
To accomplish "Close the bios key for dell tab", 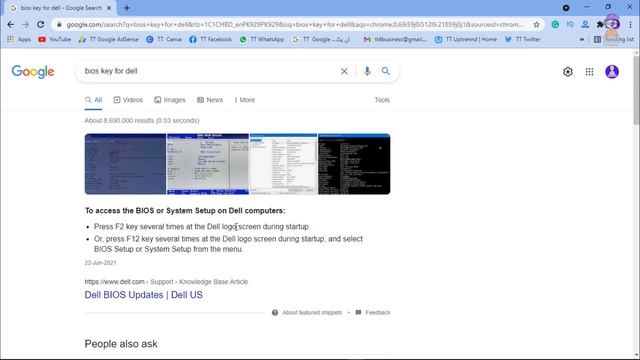I will (109, 8).
